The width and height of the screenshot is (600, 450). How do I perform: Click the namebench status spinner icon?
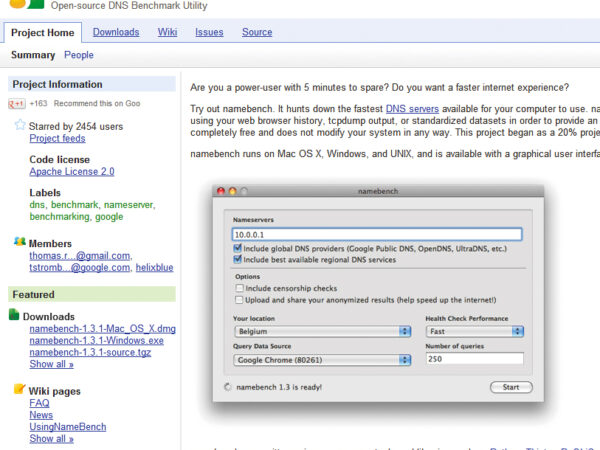(227, 386)
